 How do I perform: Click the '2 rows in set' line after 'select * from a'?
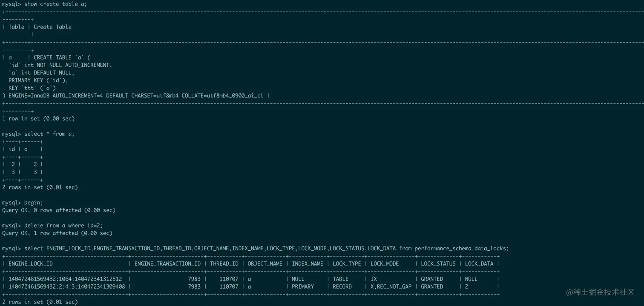pyautogui.click(x=40, y=187)
